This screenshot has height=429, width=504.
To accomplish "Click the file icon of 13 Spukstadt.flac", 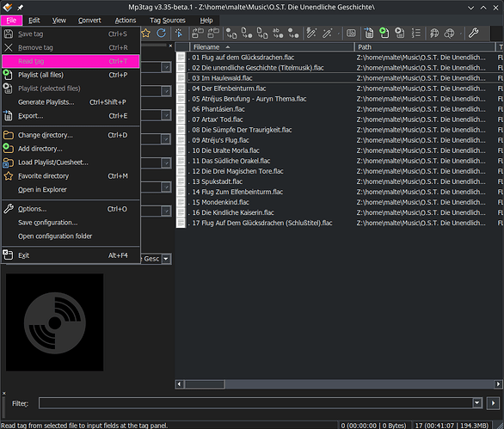I will [181, 181].
